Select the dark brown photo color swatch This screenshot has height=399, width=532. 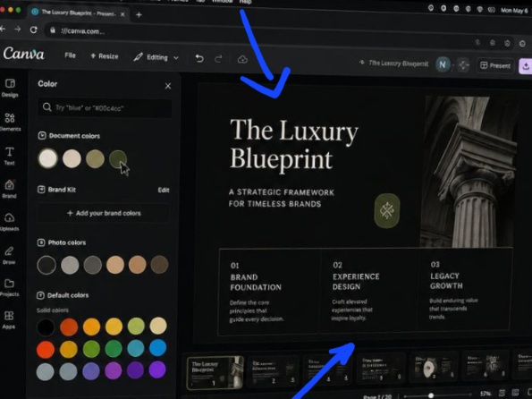[x=159, y=264]
